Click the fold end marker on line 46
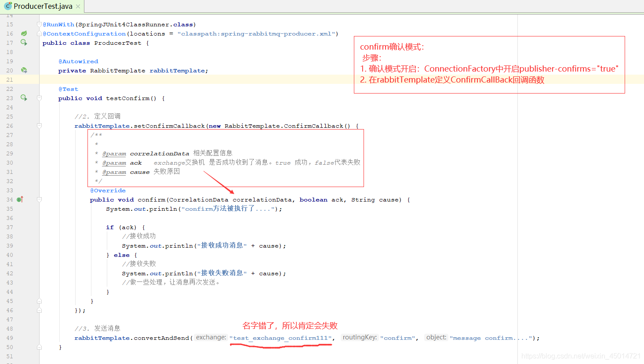Image resolution: width=644 pixels, height=364 pixels. point(39,310)
